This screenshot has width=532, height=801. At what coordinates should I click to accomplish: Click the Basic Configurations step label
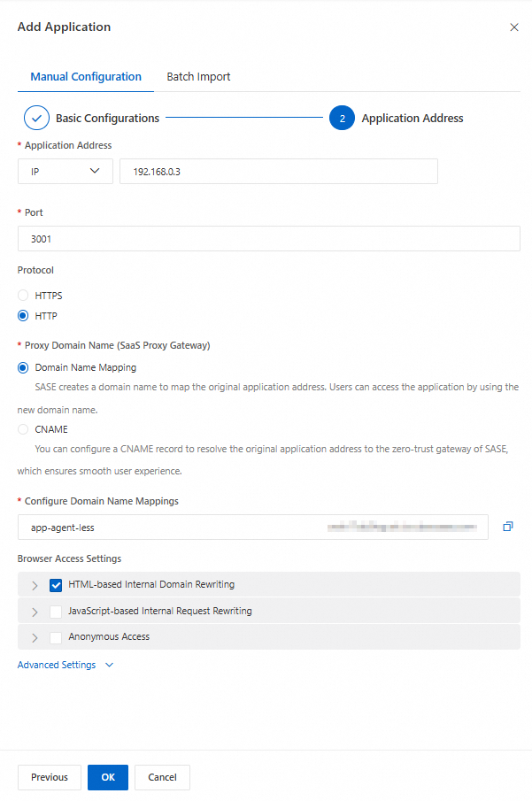[107, 118]
